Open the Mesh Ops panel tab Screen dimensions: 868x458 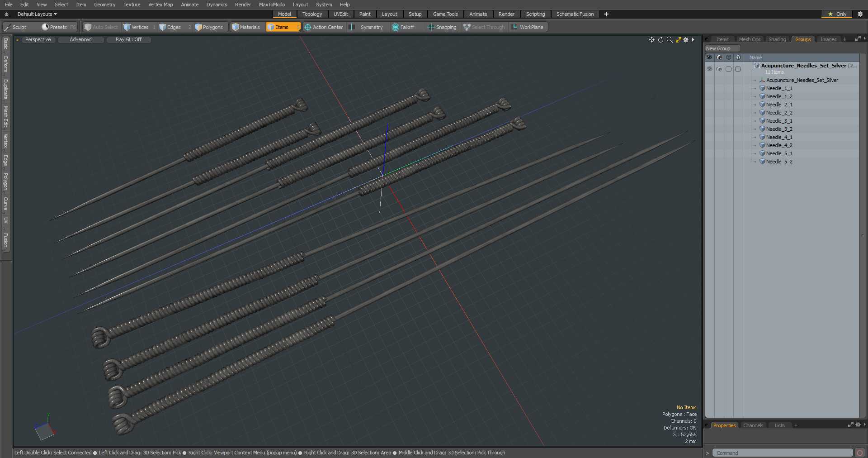click(750, 39)
